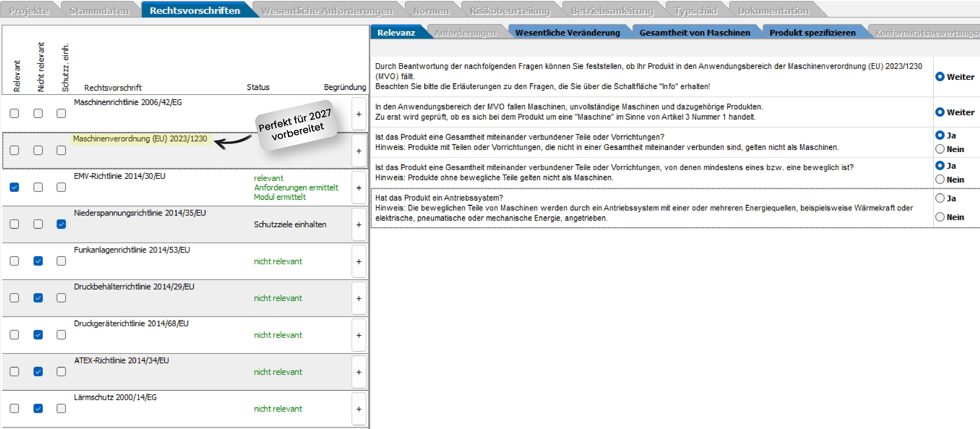
Task: Open Gesamtheit von Maschinen tab
Action: (x=694, y=33)
